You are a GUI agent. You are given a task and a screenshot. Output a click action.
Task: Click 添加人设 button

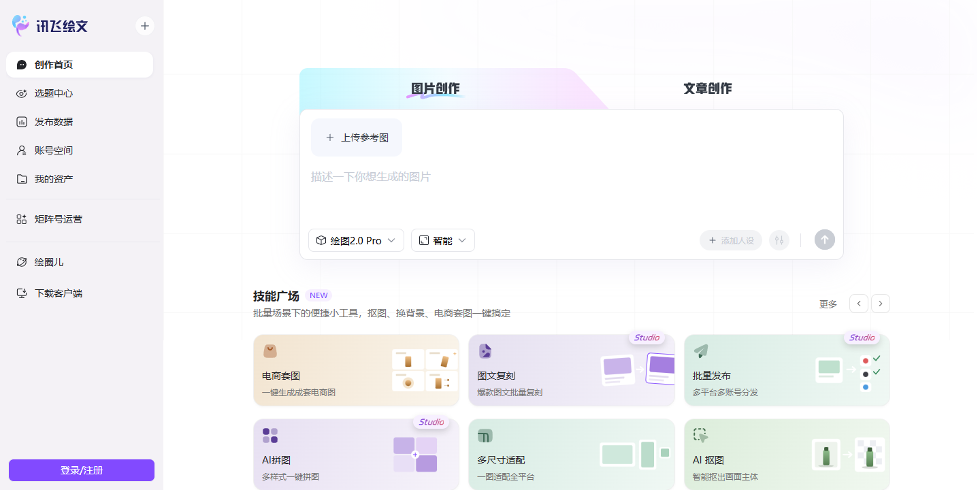(731, 240)
